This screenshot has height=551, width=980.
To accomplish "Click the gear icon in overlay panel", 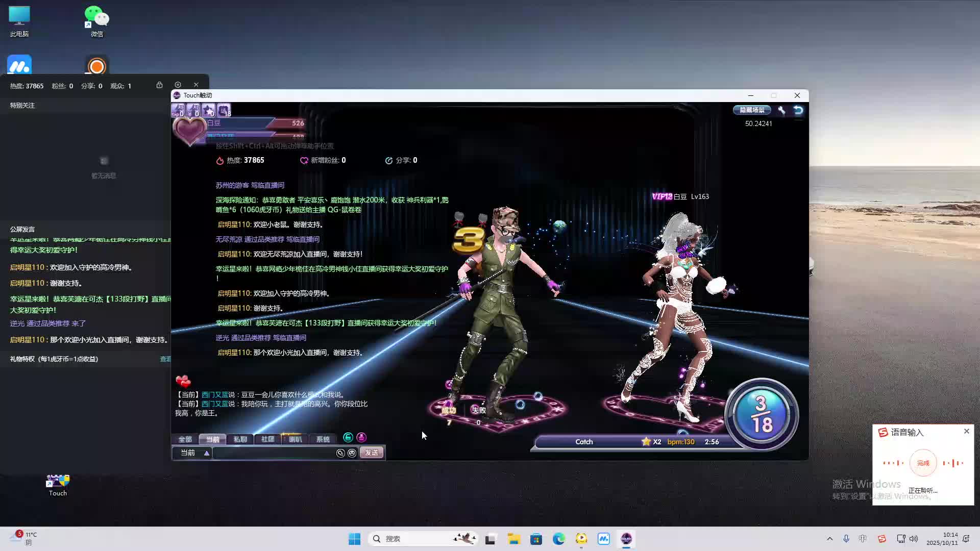I will pos(178,85).
